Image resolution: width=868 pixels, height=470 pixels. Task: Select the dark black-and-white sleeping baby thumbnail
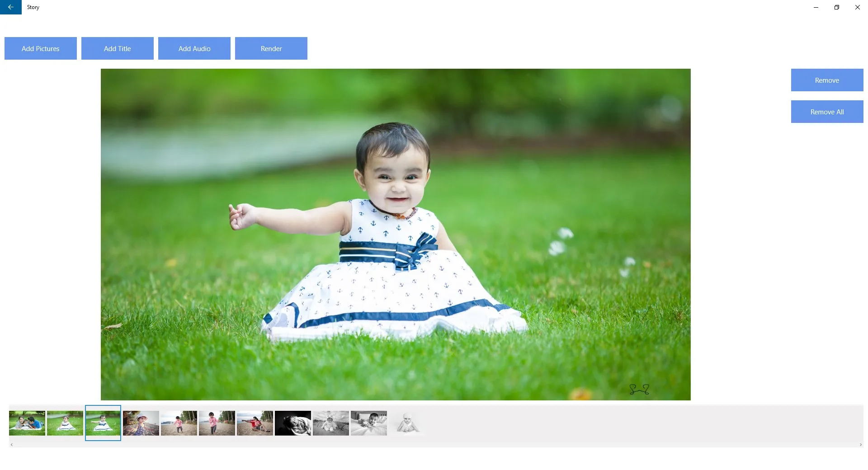tap(293, 423)
